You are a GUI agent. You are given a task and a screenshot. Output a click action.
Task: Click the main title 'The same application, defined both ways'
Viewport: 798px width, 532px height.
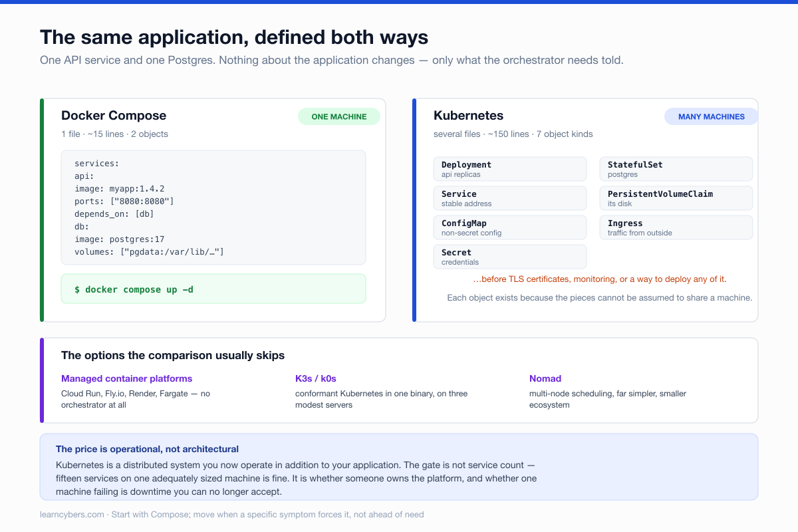pyautogui.click(x=234, y=37)
